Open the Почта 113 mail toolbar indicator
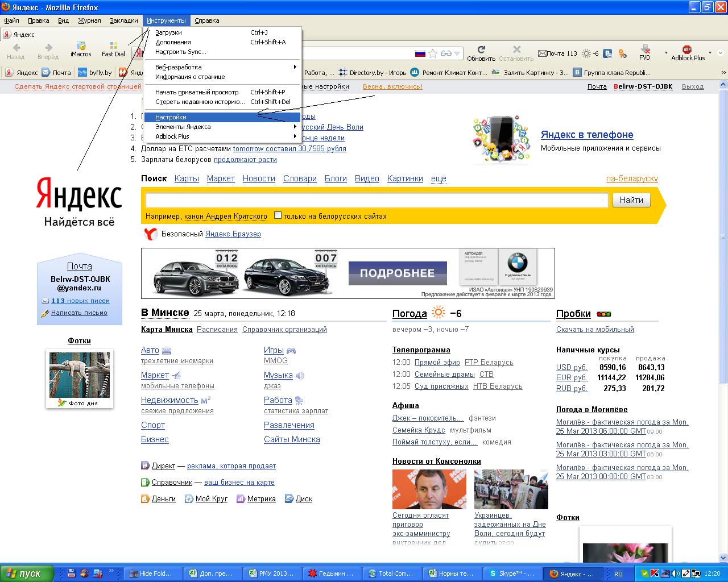Screen dimensions: 728x582 tap(557, 53)
